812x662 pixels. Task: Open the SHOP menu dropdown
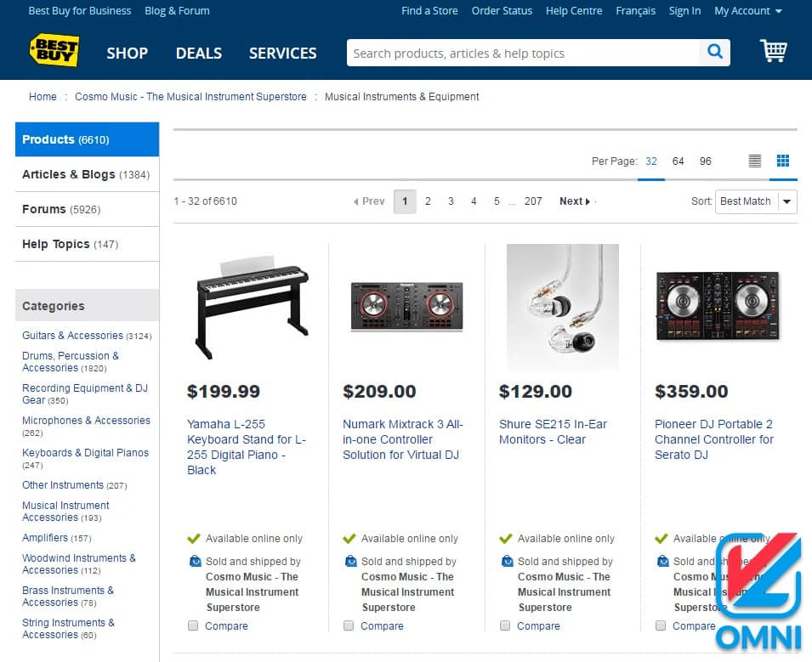tap(127, 53)
